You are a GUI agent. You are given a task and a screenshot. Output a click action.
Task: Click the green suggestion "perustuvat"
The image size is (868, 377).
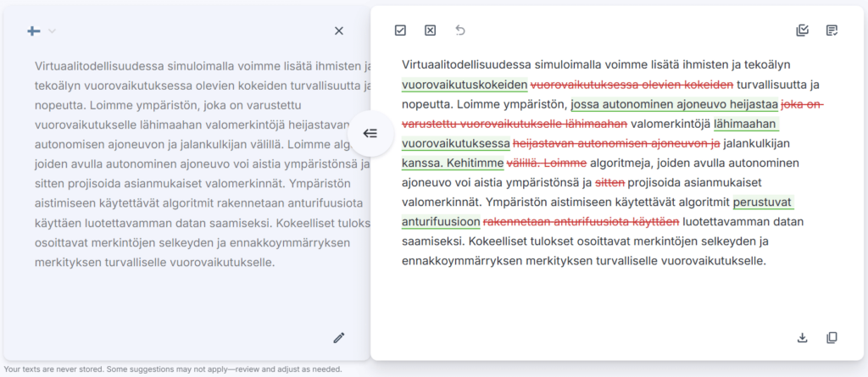click(x=763, y=202)
